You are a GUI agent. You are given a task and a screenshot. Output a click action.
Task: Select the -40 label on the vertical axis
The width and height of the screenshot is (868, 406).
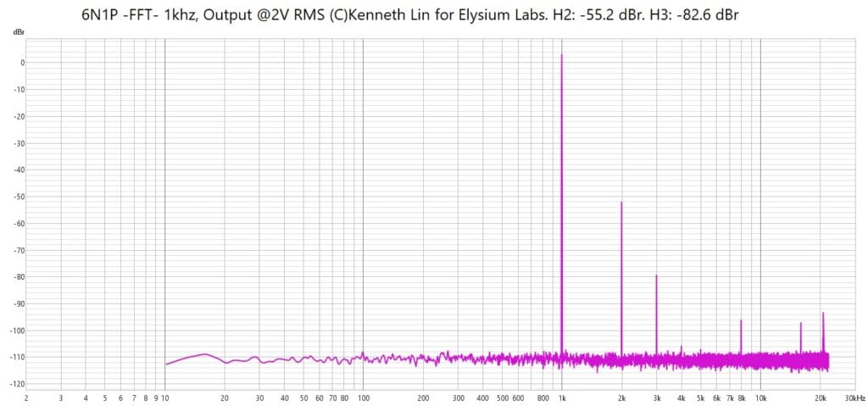(20, 170)
